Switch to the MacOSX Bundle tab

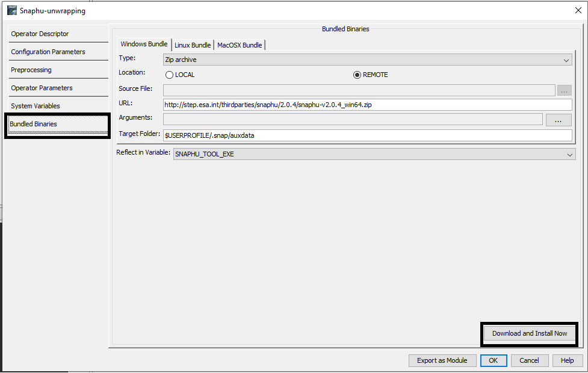(240, 45)
